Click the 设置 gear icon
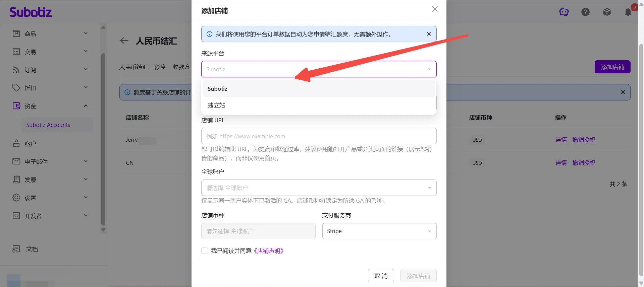 [x=16, y=198]
